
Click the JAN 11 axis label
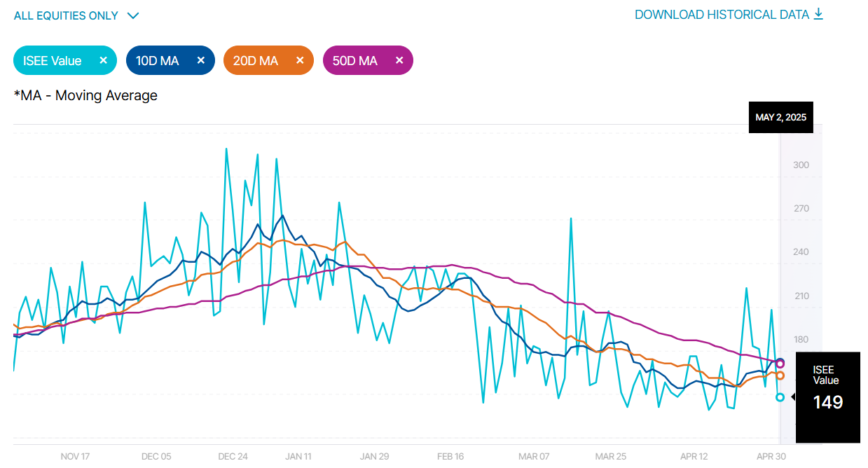(x=298, y=456)
